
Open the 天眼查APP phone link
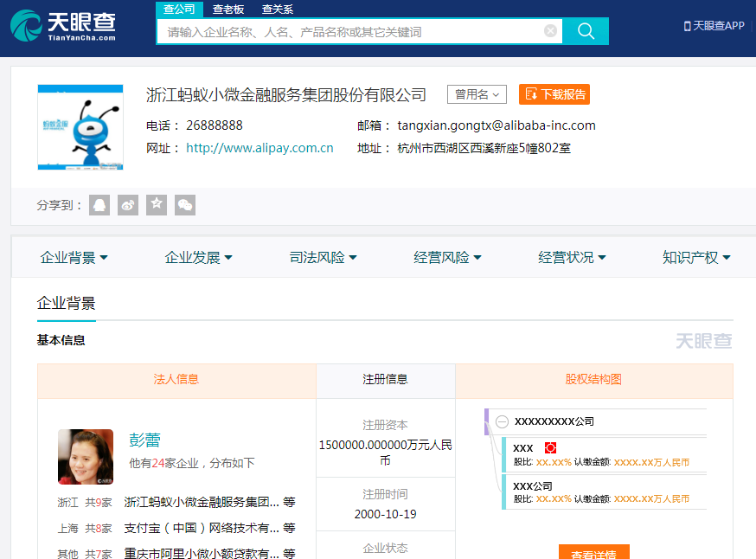click(714, 26)
